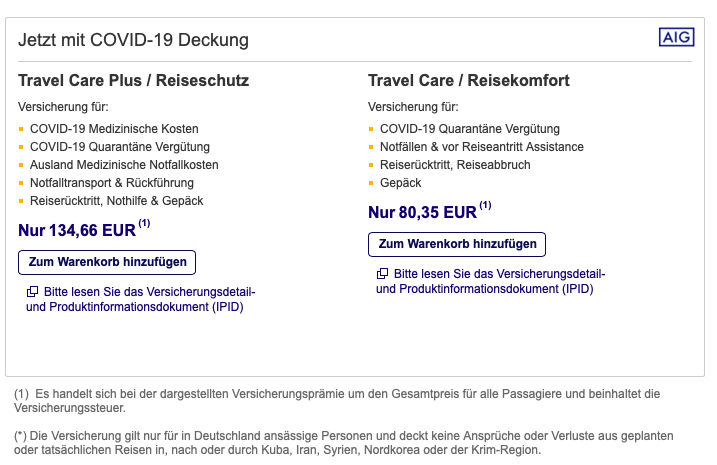Add Travel Care / Reisekomfort to the Warenkorb
The height and width of the screenshot is (465, 717).
[x=457, y=244]
